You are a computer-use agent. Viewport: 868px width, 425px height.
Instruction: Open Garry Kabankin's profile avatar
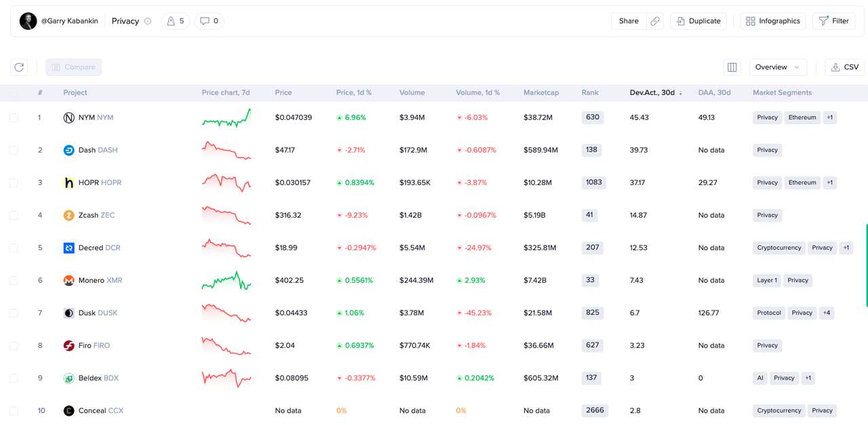(28, 21)
